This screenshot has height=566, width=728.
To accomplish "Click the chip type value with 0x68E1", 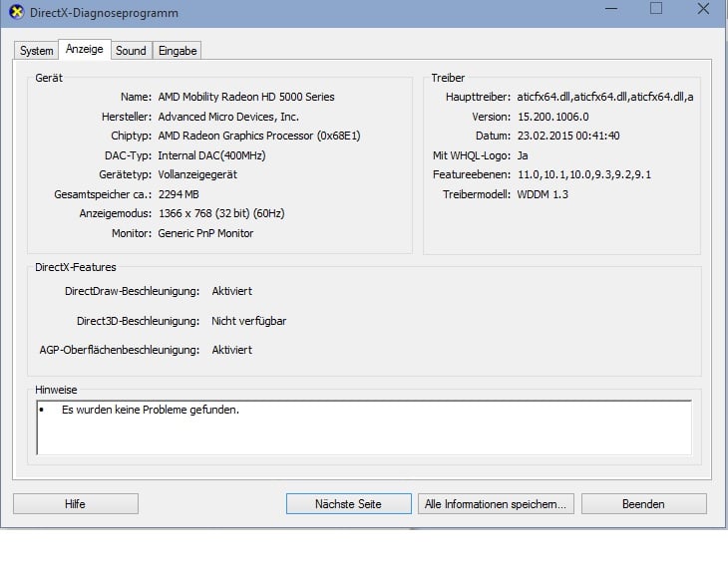I will coord(259,136).
